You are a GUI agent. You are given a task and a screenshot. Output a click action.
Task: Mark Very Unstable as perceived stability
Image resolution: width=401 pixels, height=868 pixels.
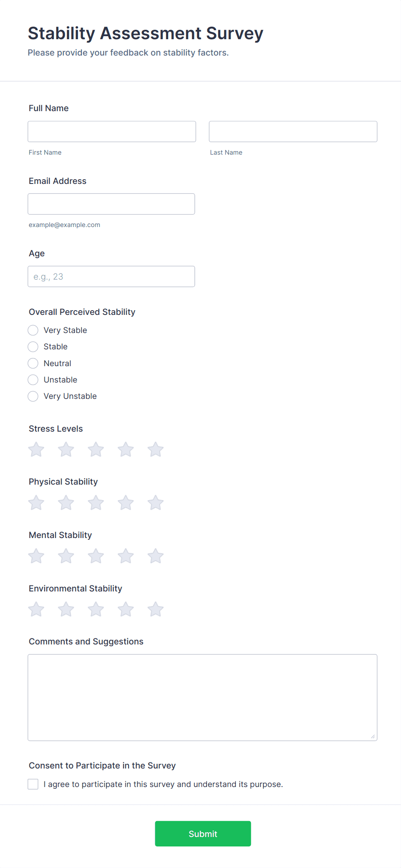pyautogui.click(x=33, y=396)
